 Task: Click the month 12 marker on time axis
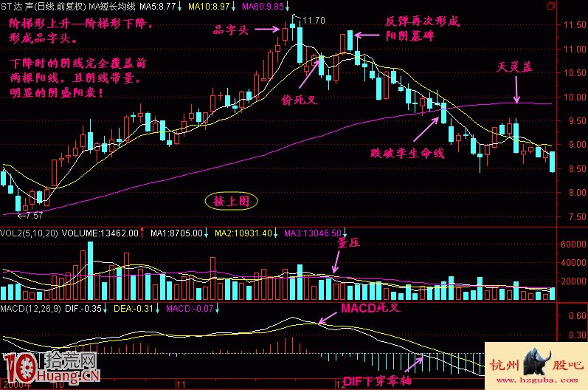[341, 384]
